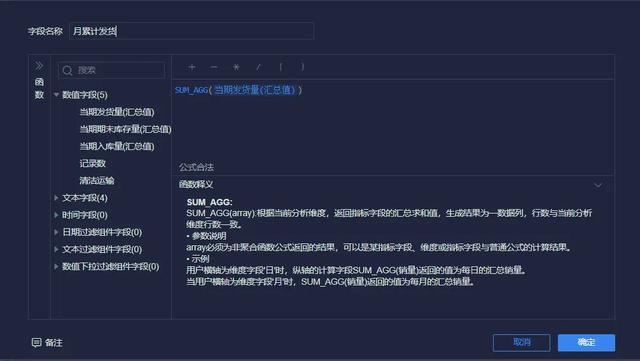Collapse the 函数释义 section chevron

[598, 185]
